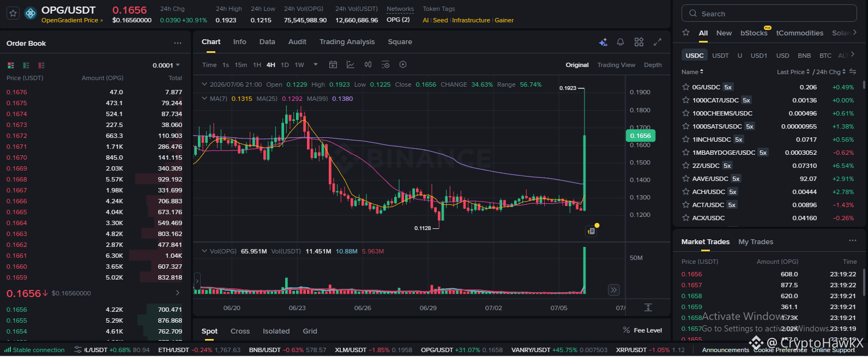Expand more time intervals dropdown arrow
The height and width of the screenshot is (357, 868).
point(315,65)
